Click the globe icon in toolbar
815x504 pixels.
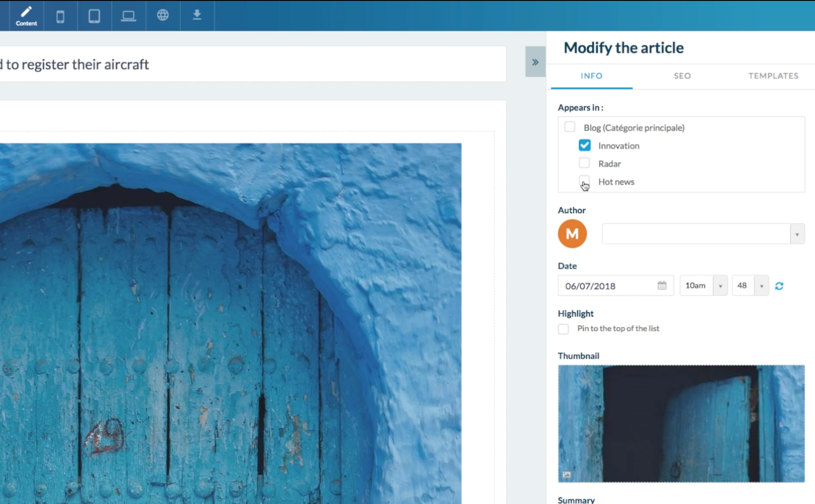pyautogui.click(x=163, y=15)
